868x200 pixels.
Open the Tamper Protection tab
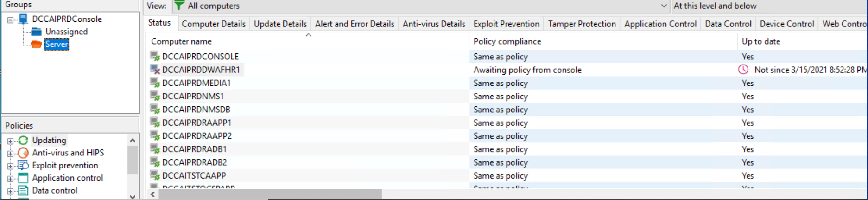pyautogui.click(x=582, y=24)
